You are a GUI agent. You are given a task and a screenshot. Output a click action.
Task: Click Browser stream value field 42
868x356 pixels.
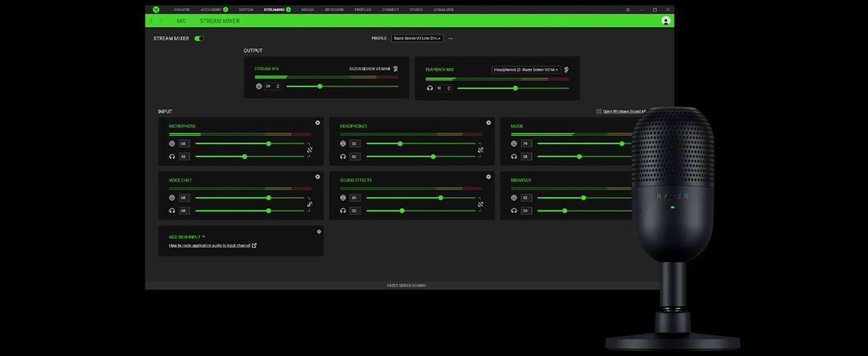[525, 198]
